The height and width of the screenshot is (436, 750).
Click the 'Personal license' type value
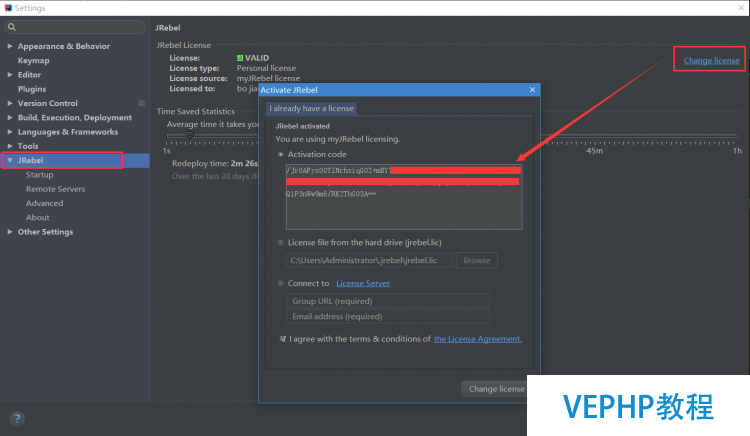tap(266, 68)
